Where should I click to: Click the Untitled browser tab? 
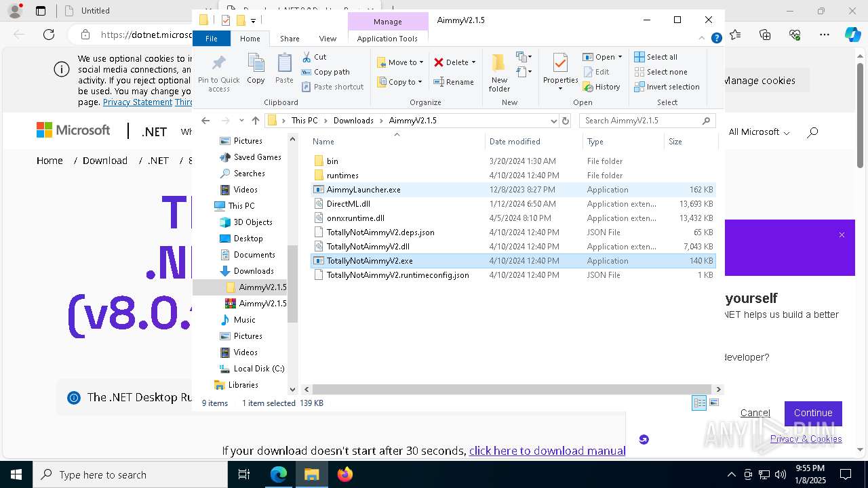click(x=95, y=11)
